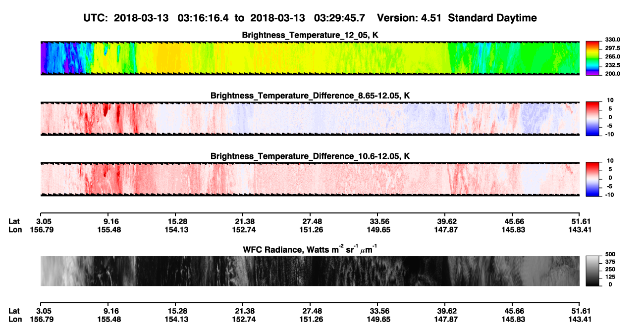Select the Brightness_Temperature_Difference_8.65-12.05, K title

pos(310,95)
